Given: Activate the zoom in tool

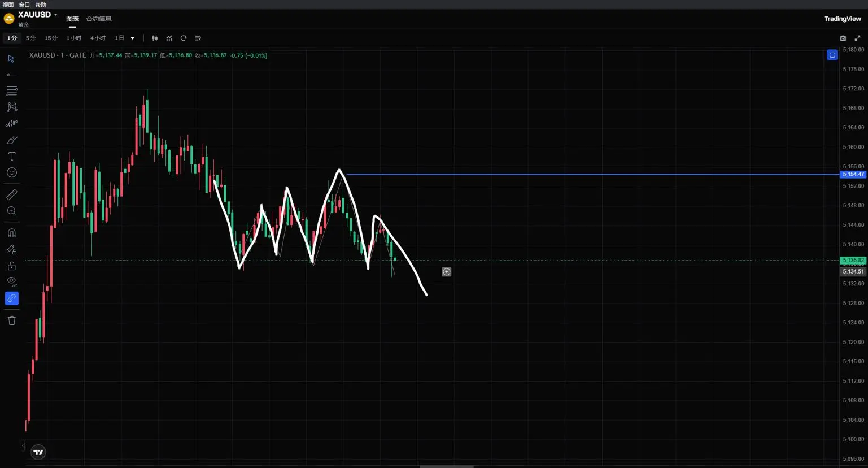Looking at the screenshot, I should tap(11, 211).
